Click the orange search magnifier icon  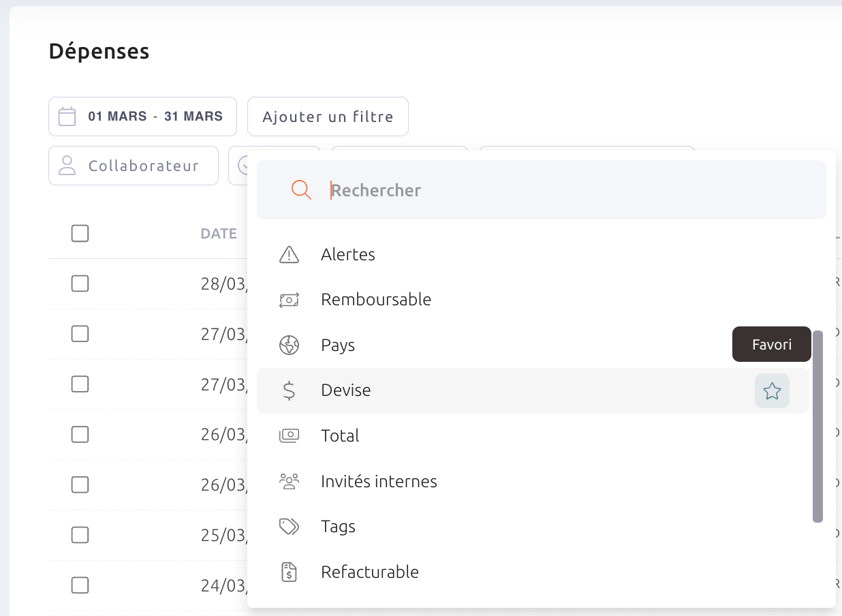[x=301, y=190]
